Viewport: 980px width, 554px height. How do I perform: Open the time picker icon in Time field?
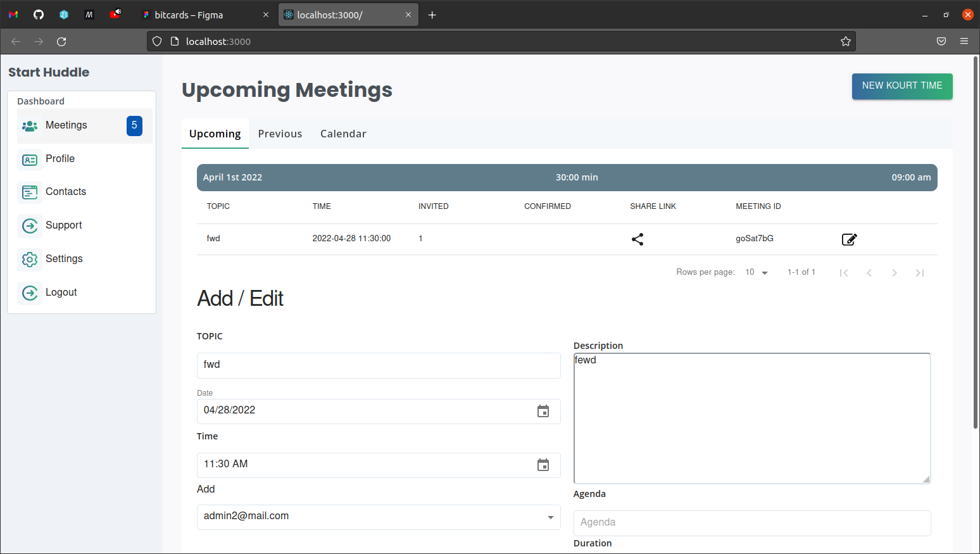point(543,465)
